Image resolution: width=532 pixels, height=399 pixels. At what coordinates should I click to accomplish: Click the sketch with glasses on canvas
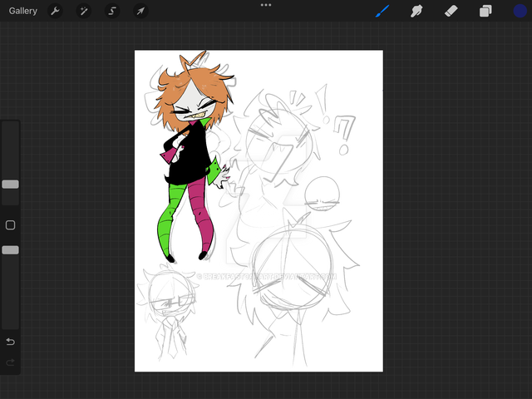click(x=167, y=313)
